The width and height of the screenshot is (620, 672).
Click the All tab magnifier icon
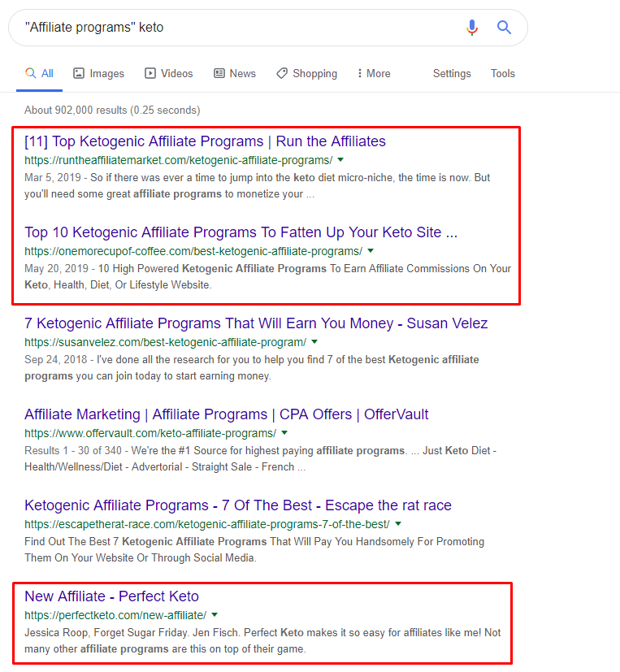pos(30,73)
